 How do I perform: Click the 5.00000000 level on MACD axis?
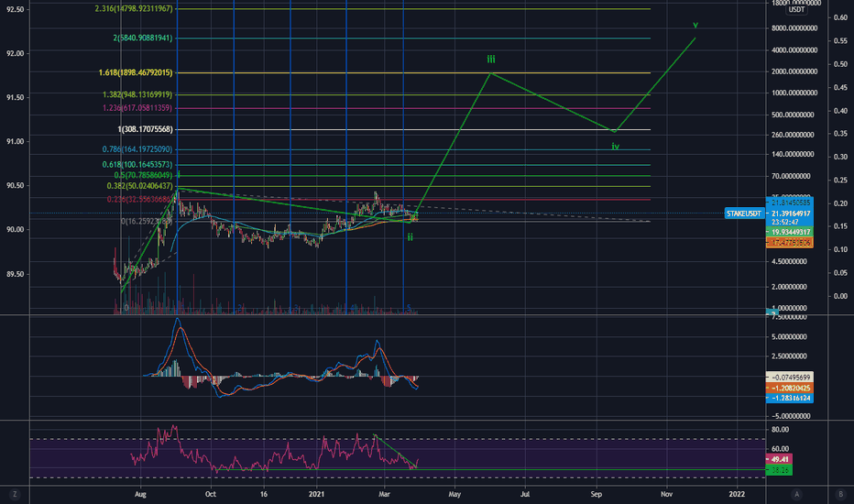point(789,336)
